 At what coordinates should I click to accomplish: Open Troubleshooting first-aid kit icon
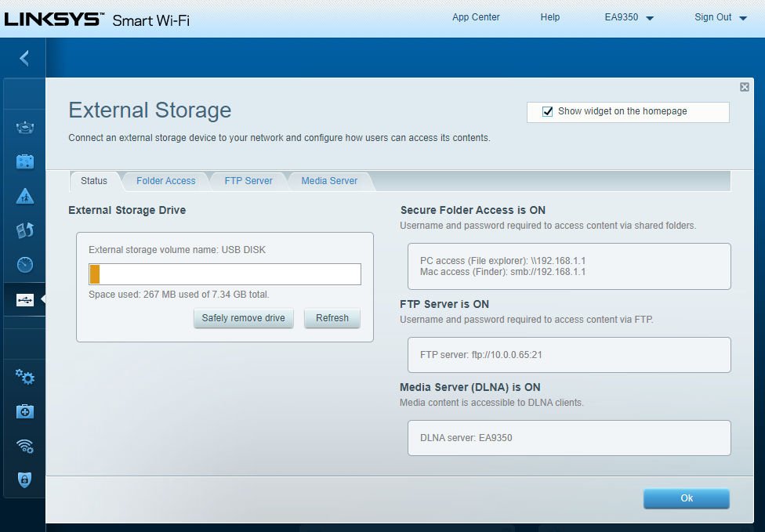tap(25, 411)
